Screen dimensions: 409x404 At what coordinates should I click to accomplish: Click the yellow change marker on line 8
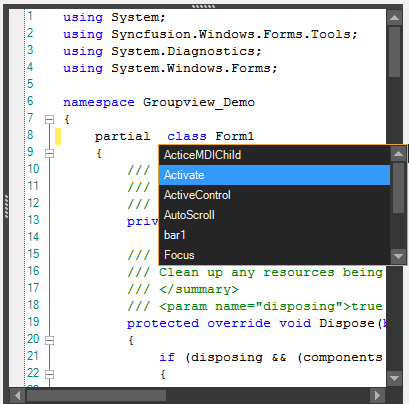pos(58,136)
